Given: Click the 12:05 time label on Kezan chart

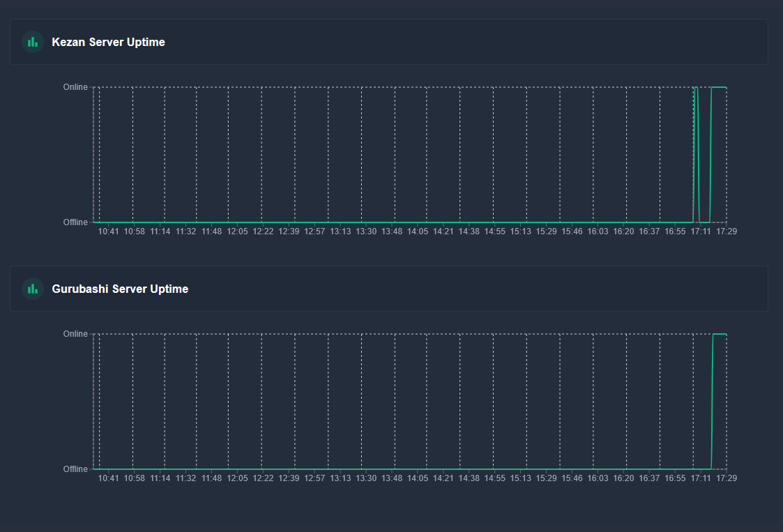Looking at the screenshot, I should tap(237, 231).
